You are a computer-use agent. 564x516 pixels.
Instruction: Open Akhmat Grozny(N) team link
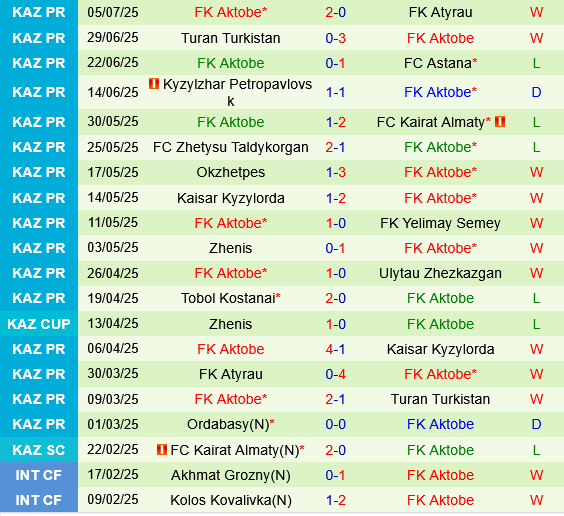coord(231,475)
